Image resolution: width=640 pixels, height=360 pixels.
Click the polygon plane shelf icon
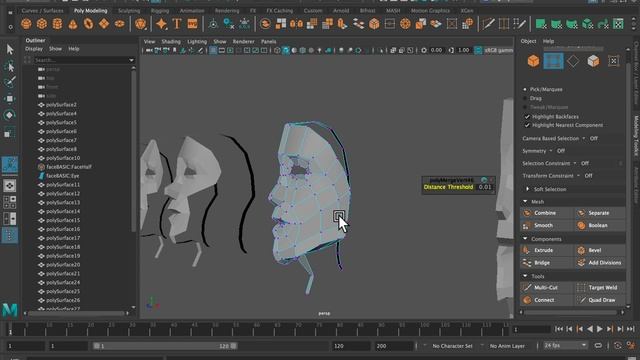point(104,24)
